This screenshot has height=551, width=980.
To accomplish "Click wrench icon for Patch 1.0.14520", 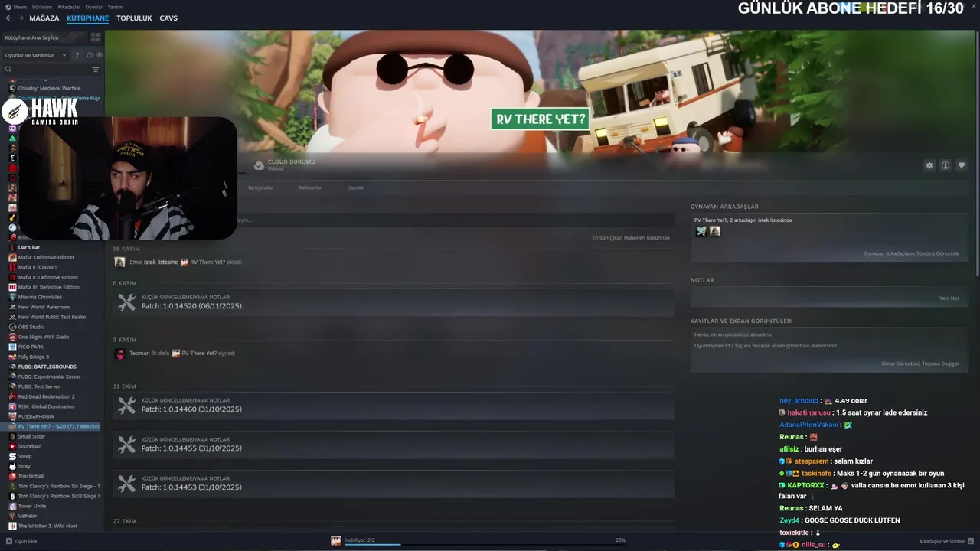I will tap(127, 303).
